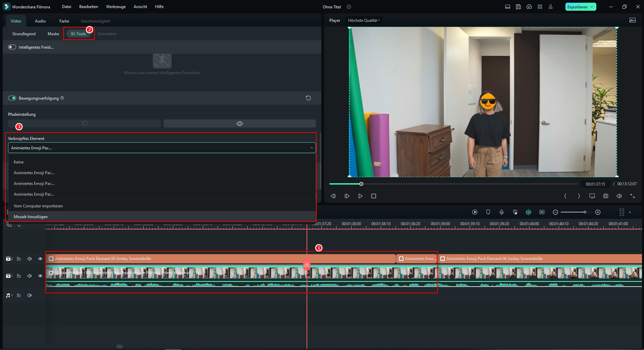The height and width of the screenshot is (350, 644).
Task: Mute audio track 1 speaker icon
Action: 30,295
